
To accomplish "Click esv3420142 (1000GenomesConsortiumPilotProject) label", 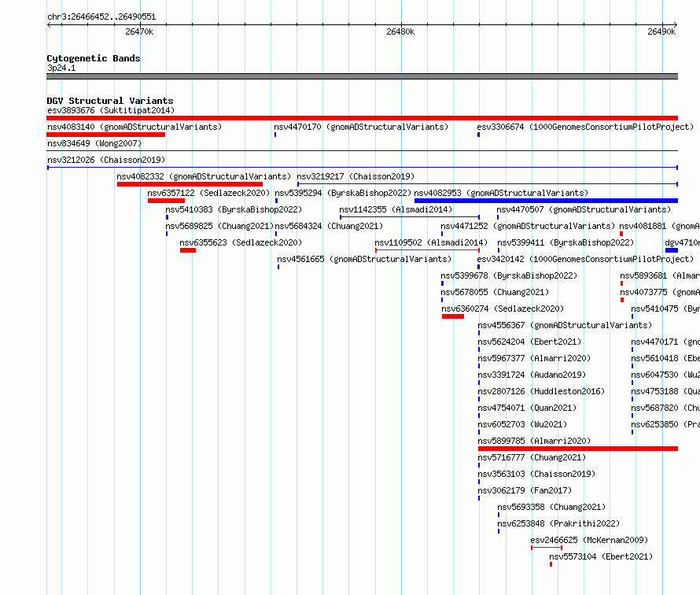I will point(585,259).
